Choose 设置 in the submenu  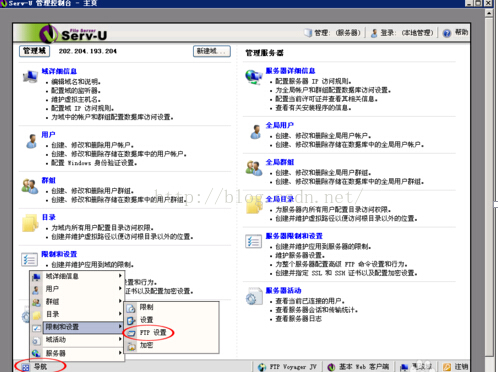click(x=146, y=320)
